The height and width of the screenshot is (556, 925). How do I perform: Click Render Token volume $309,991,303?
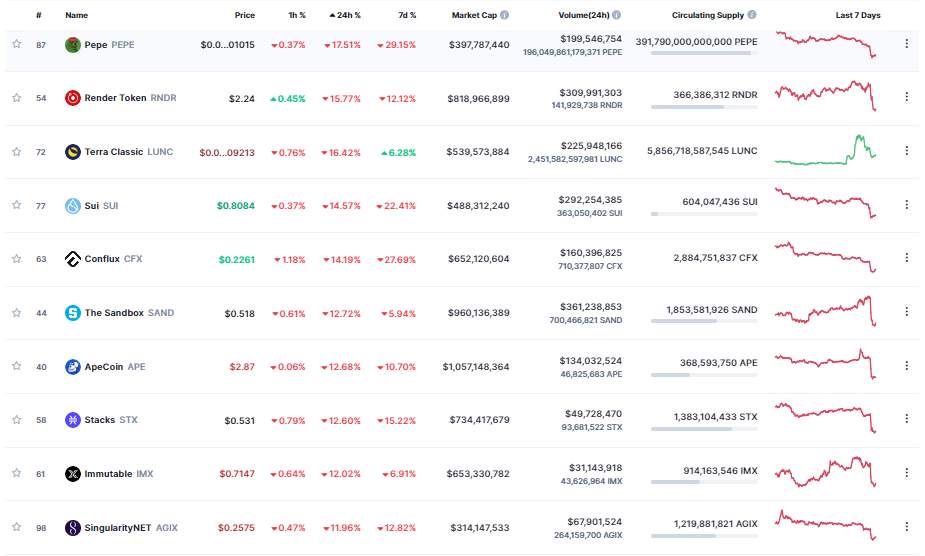pos(591,93)
